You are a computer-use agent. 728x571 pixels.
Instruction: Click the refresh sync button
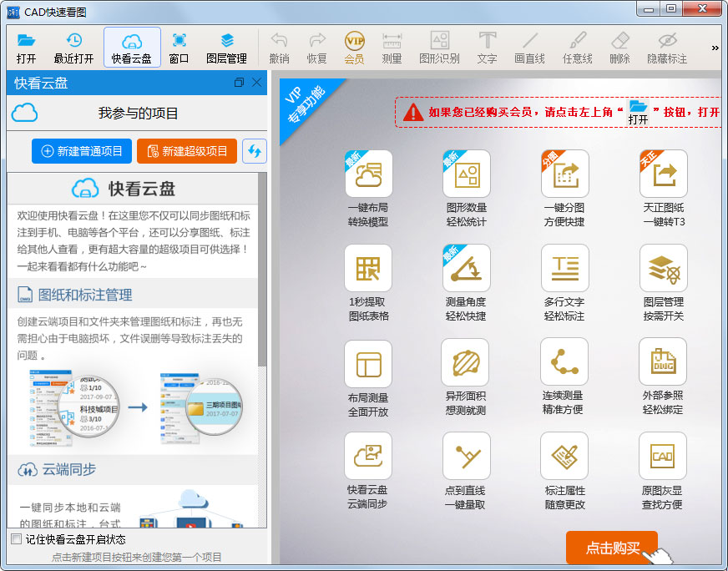tap(255, 151)
